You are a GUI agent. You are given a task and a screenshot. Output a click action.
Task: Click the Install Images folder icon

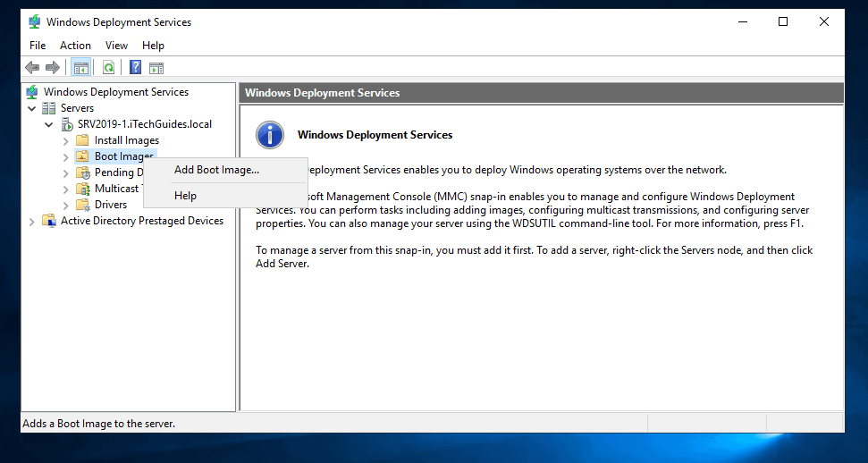(82, 140)
